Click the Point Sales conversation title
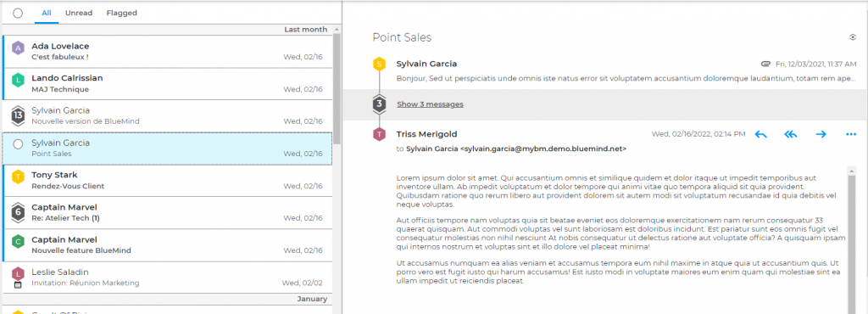This screenshot has width=868, height=314. point(402,37)
